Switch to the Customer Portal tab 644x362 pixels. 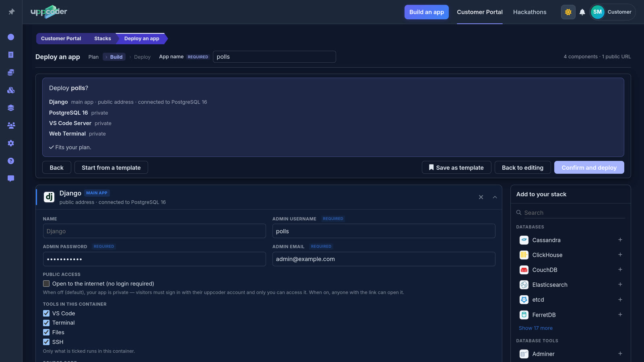(479, 12)
